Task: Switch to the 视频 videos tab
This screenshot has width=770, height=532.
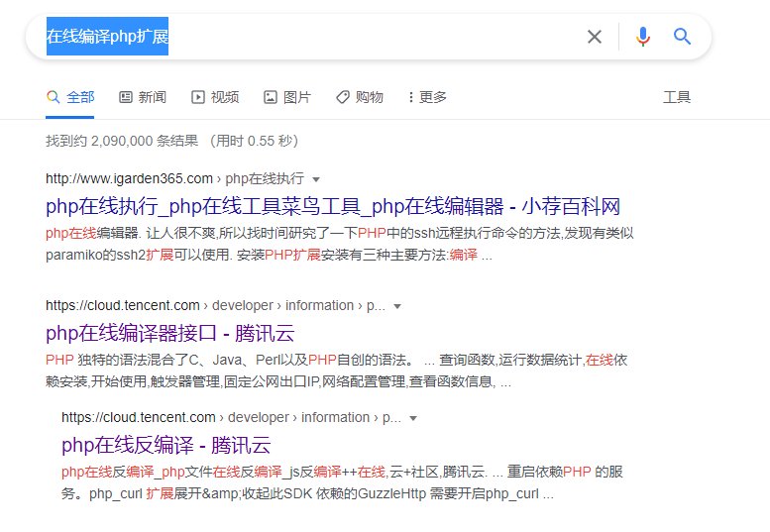Action: tap(215, 97)
